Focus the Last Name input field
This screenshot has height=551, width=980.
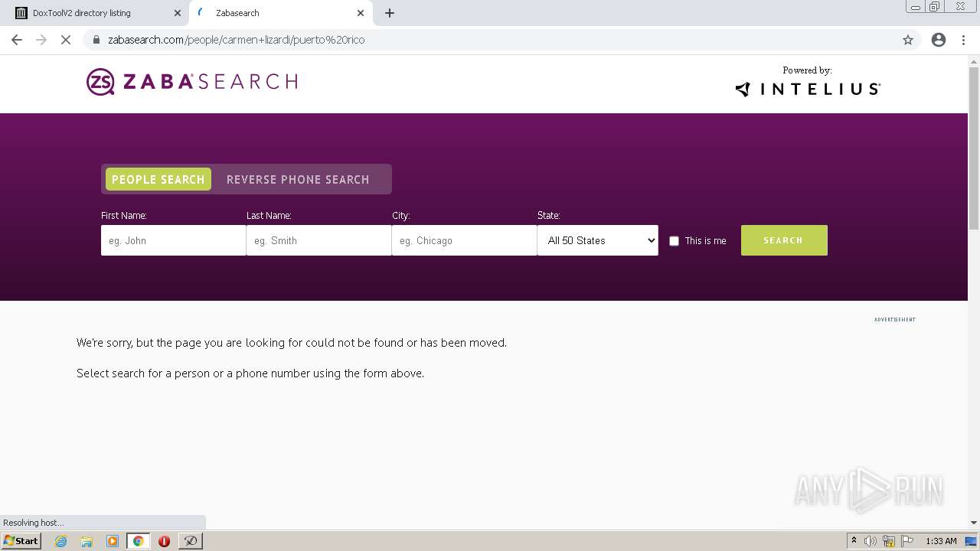(318, 240)
